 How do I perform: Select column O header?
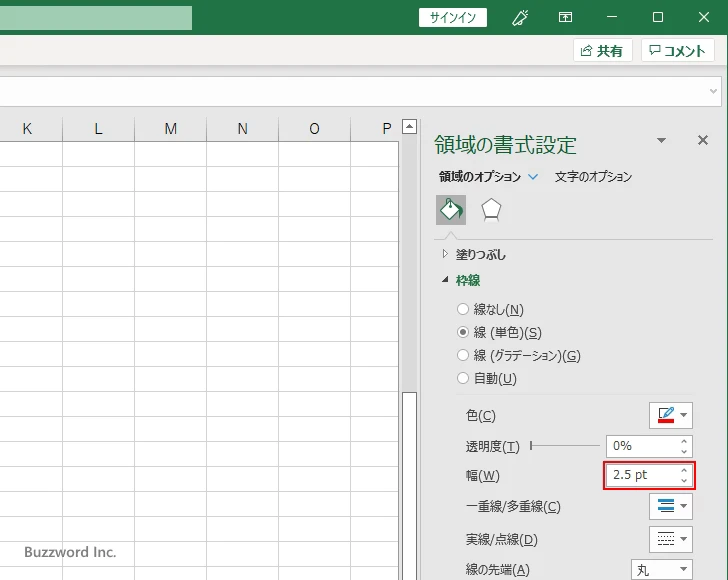314,129
